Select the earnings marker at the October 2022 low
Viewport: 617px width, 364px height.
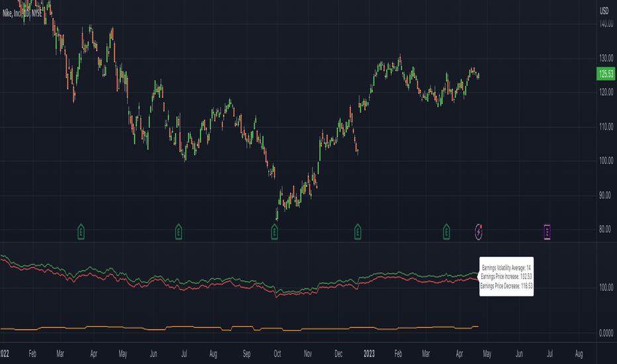coord(274,232)
